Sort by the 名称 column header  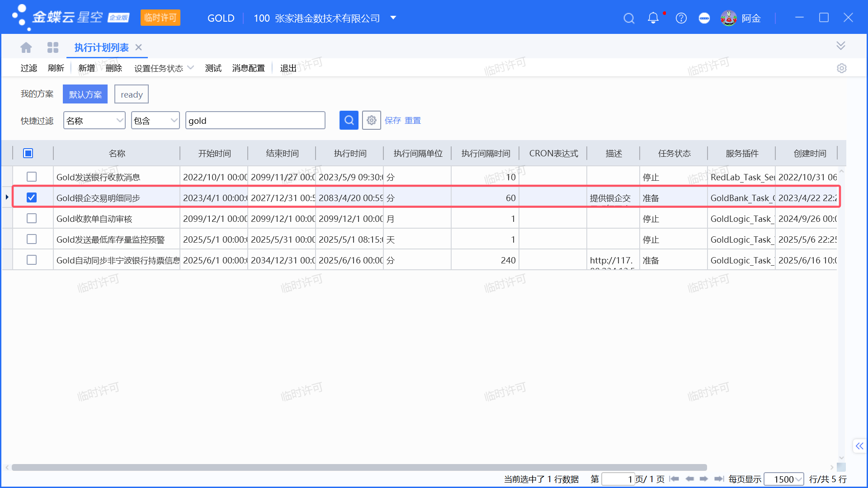pyautogui.click(x=117, y=153)
